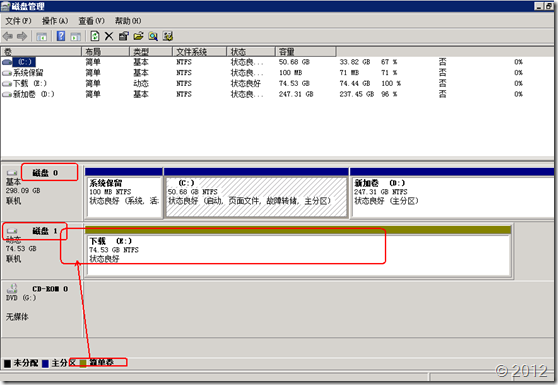Click the 74.53 GB capacity cell in list
558x385 pixels.
(294, 84)
